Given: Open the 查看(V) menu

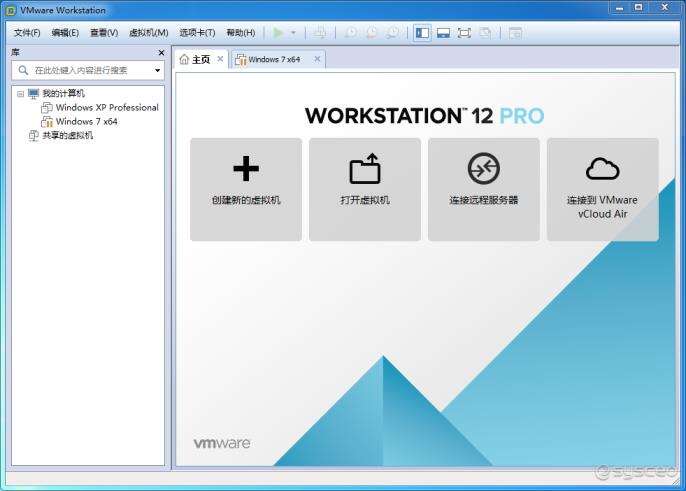Looking at the screenshot, I should point(104,33).
